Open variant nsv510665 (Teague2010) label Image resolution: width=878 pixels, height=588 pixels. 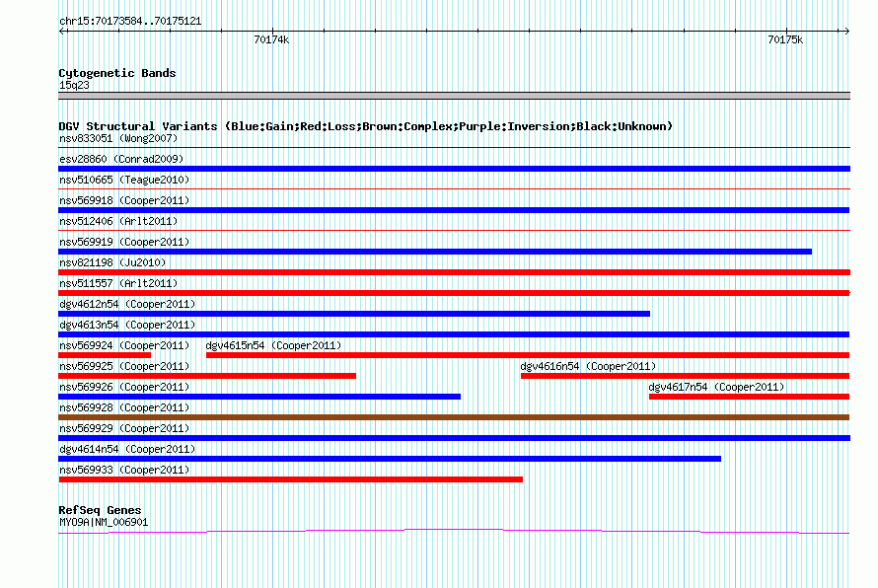(x=124, y=180)
